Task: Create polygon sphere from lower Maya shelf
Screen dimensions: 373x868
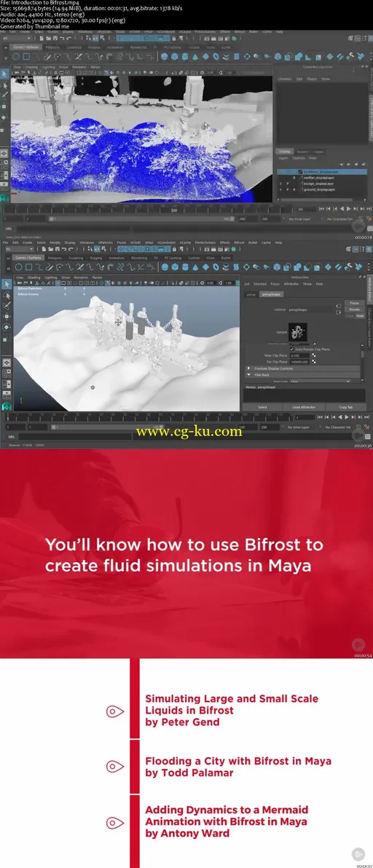Action: [x=165, y=267]
